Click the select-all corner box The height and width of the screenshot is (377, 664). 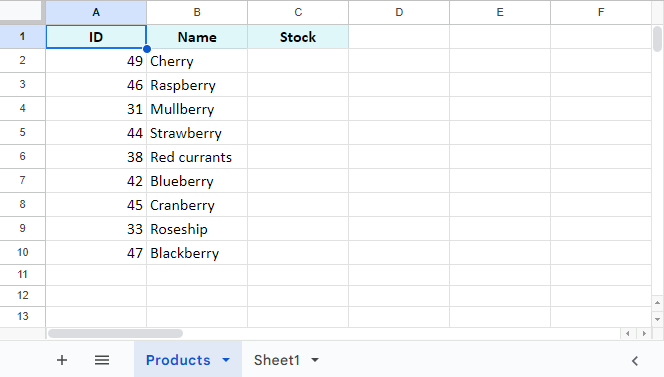(21, 11)
